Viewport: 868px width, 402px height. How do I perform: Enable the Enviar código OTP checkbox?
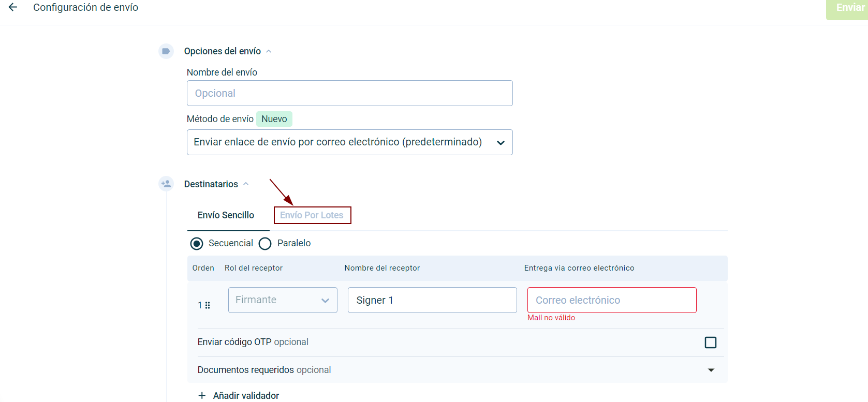coord(710,343)
